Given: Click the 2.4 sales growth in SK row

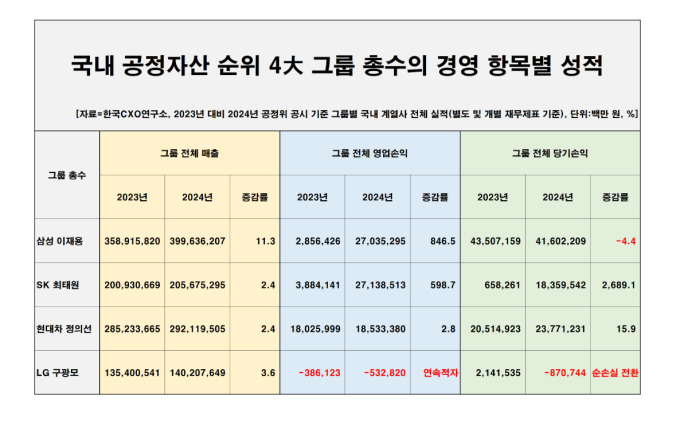Looking at the screenshot, I should [268, 285].
